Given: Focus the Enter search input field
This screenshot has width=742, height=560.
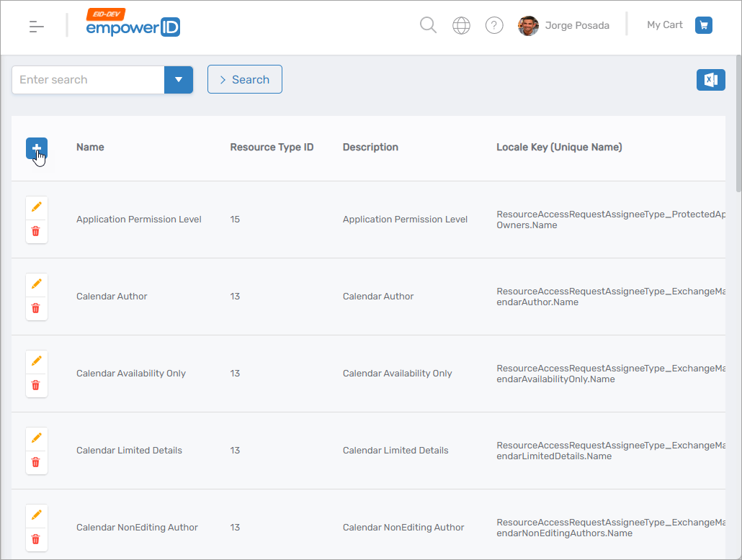Looking at the screenshot, I should (88, 80).
